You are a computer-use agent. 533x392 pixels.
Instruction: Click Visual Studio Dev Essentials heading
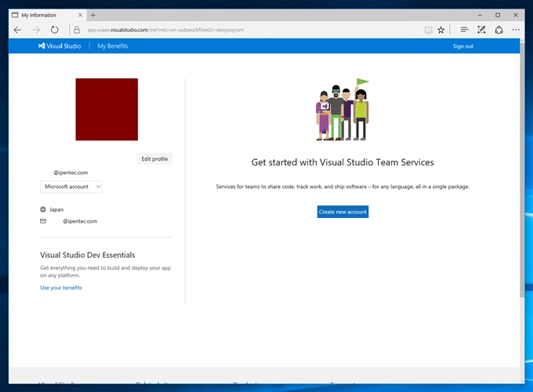tap(87, 255)
